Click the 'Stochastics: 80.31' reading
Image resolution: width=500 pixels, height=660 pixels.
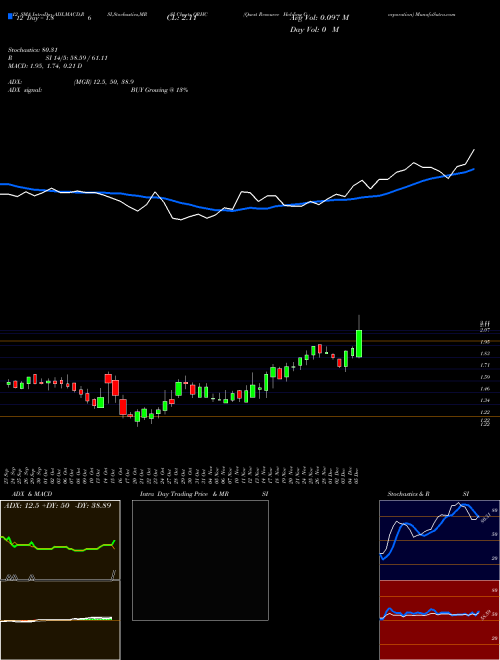[x=32, y=50]
